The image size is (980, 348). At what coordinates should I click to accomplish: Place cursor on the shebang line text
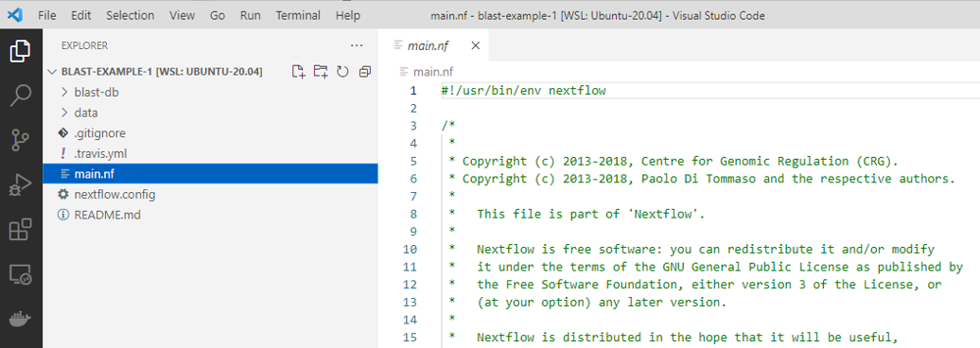coord(524,91)
